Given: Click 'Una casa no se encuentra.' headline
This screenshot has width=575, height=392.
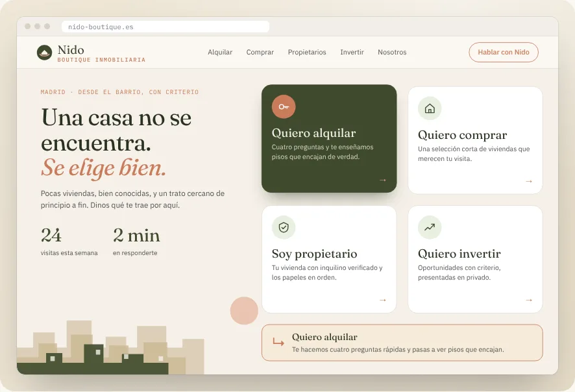Looking at the screenshot, I should [116, 130].
